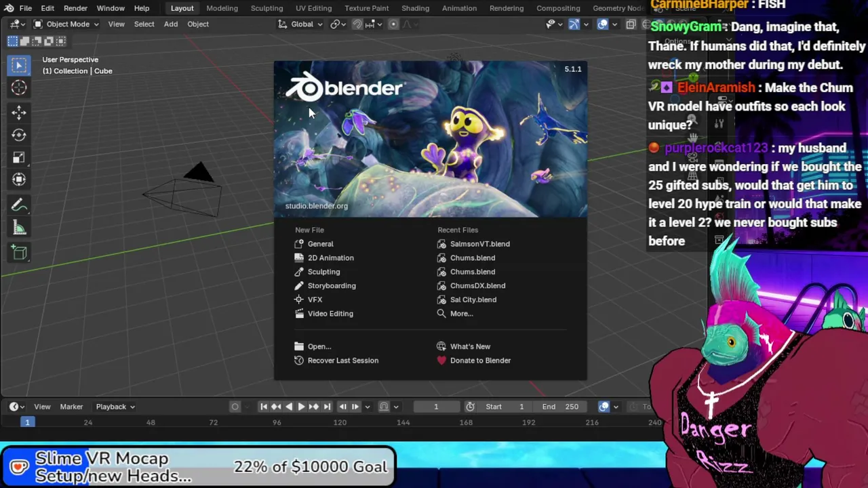Open recent file Sal City.blend
Image resolution: width=868 pixels, height=488 pixels.
coord(473,300)
